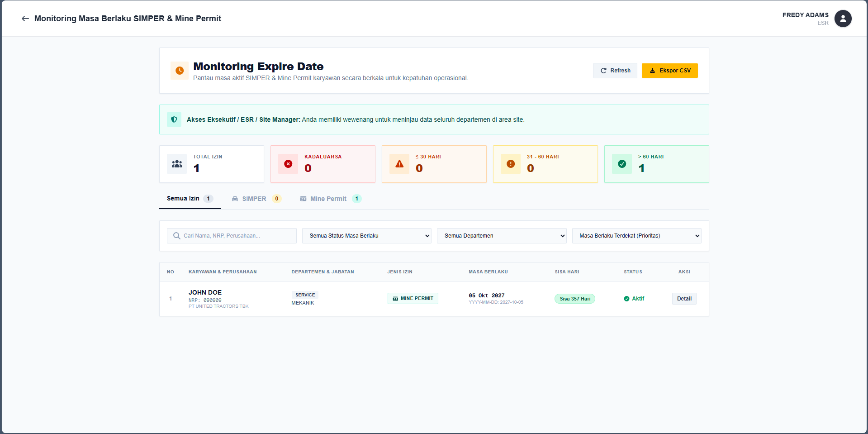Focus the Cari Nama, NRP, Perusahaan search field
Screen dimensions: 868x434
(232, 236)
